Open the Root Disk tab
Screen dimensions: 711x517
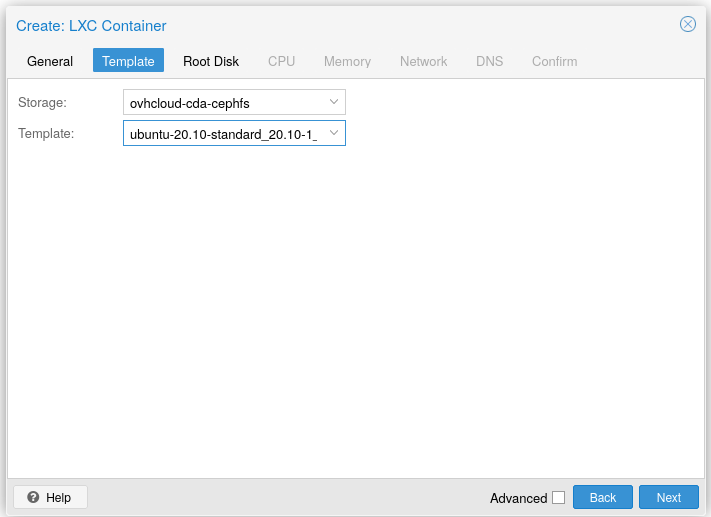[211, 61]
